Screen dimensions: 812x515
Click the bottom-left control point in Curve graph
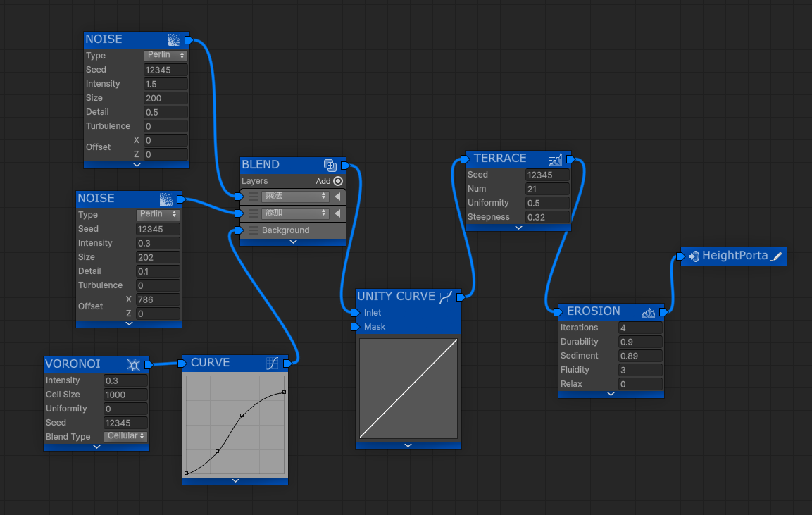(x=187, y=473)
